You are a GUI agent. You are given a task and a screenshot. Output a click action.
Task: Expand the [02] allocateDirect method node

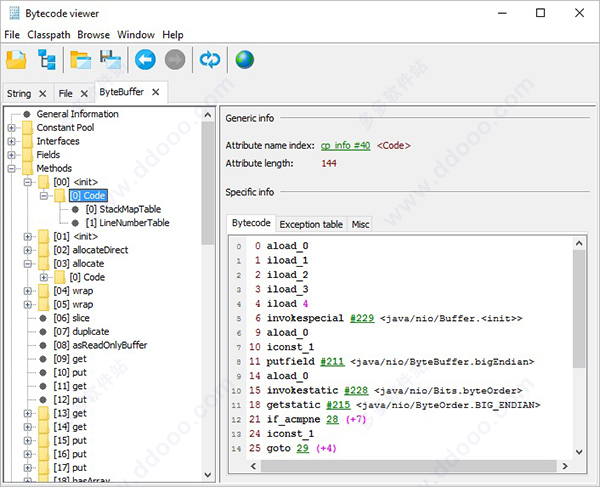tap(28, 250)
